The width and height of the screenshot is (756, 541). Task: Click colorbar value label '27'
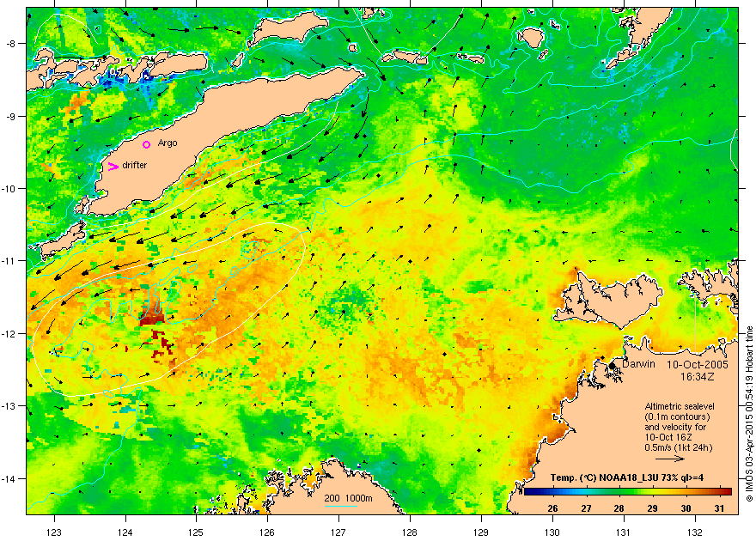[x=586, y=508]
